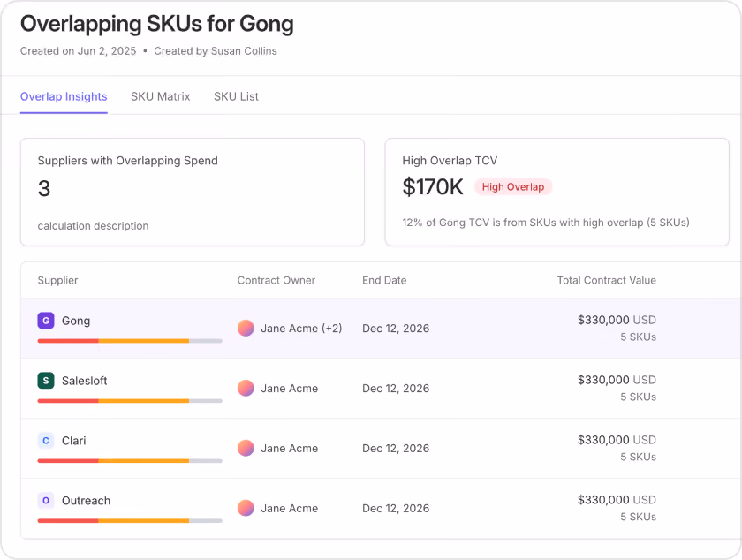Click 5 SKUs count in Clari row
742x560 pixels.
coord(639,457)
